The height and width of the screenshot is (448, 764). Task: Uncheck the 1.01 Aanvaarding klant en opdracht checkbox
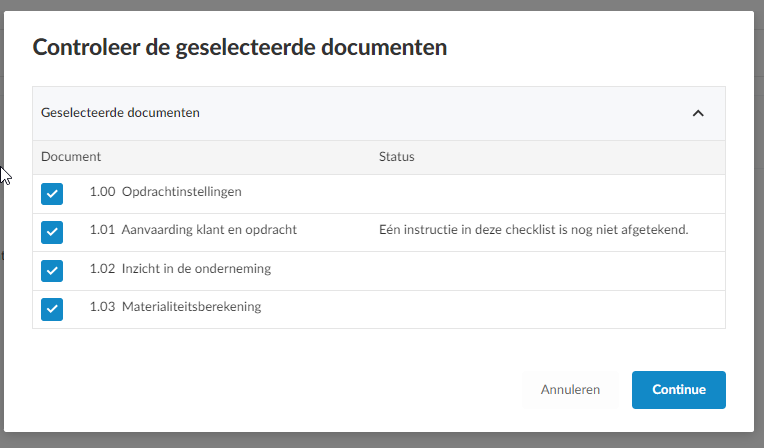coord(52,232)
